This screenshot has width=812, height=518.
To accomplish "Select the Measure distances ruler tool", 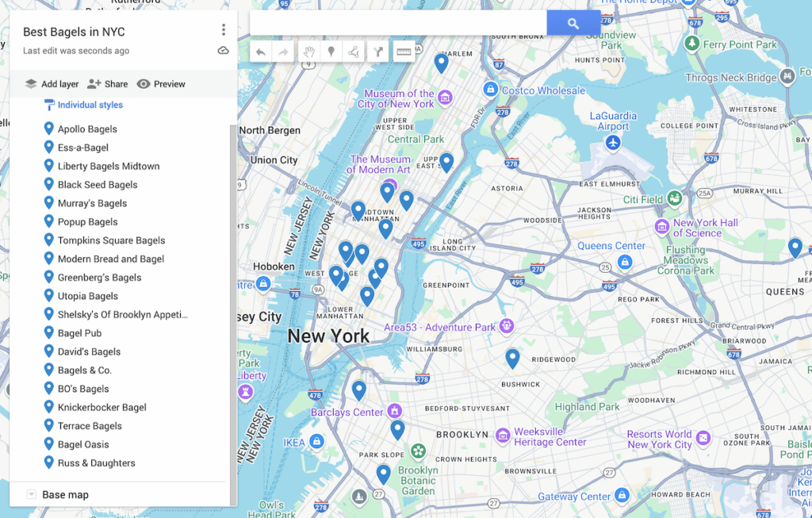I will click(x=404, y=52).
